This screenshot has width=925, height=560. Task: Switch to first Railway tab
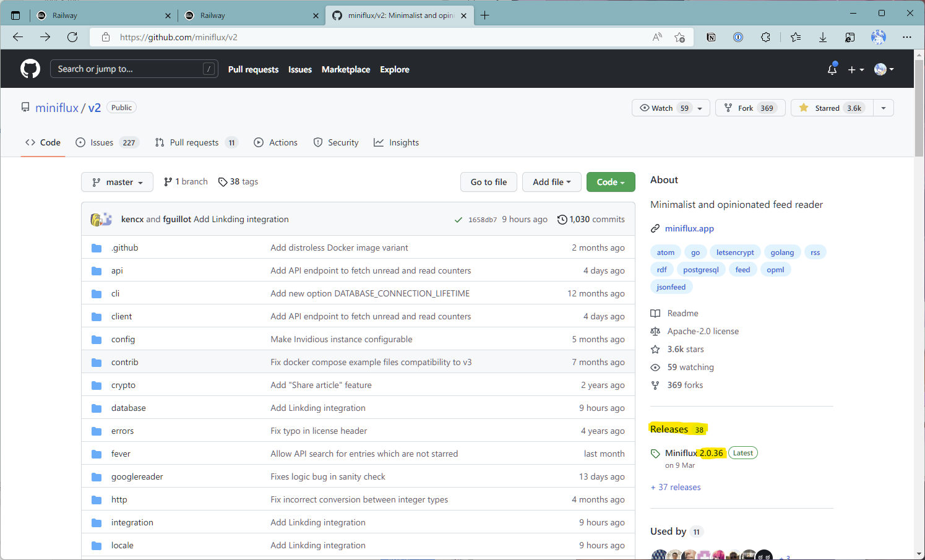click(x=104, y=15)
